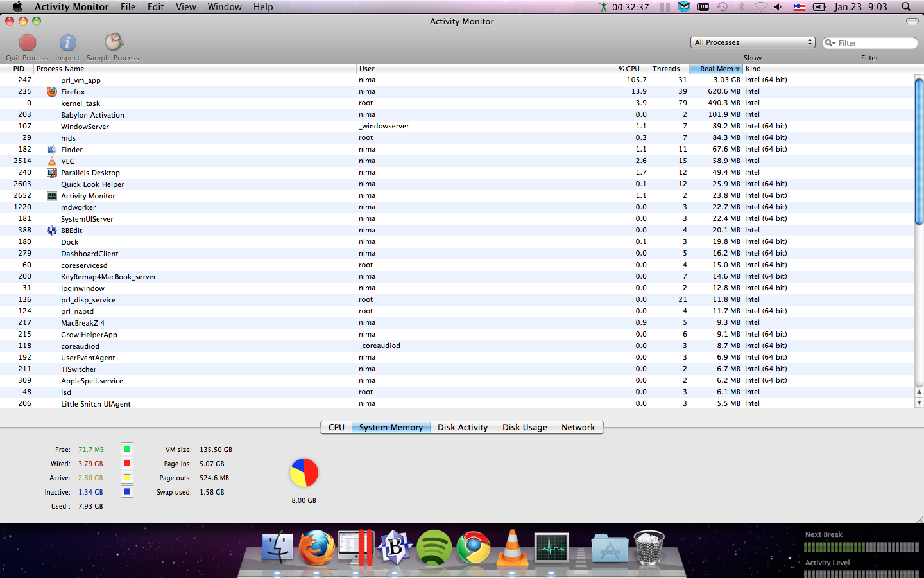Click the process list scrollbar down arrow
Image resolution: width=924 pixels, height=578 pixels.
click(919, 403)
